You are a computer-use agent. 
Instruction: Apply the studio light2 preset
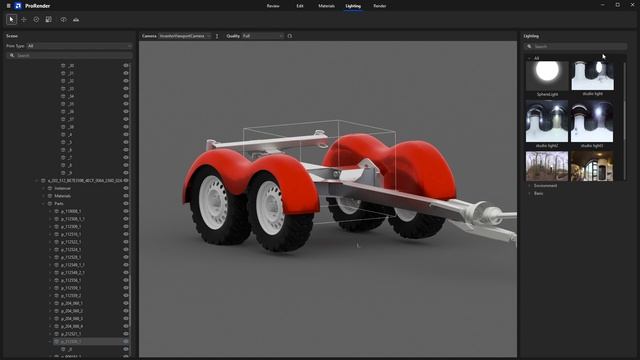coord(547,121)
